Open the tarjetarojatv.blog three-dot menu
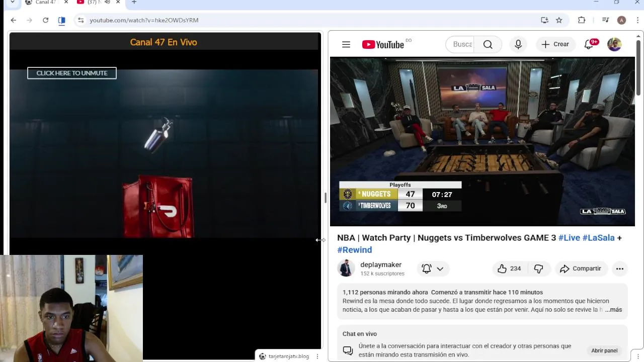 [x=317, y=356]
